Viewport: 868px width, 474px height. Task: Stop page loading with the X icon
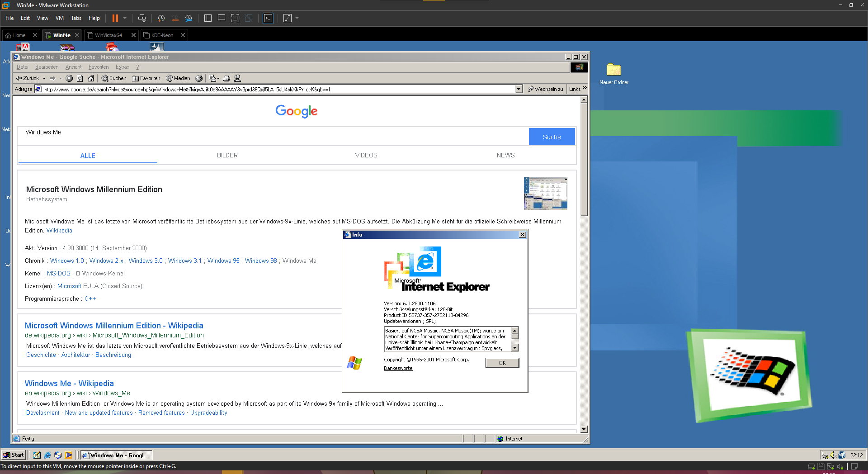tap(69, 78)
